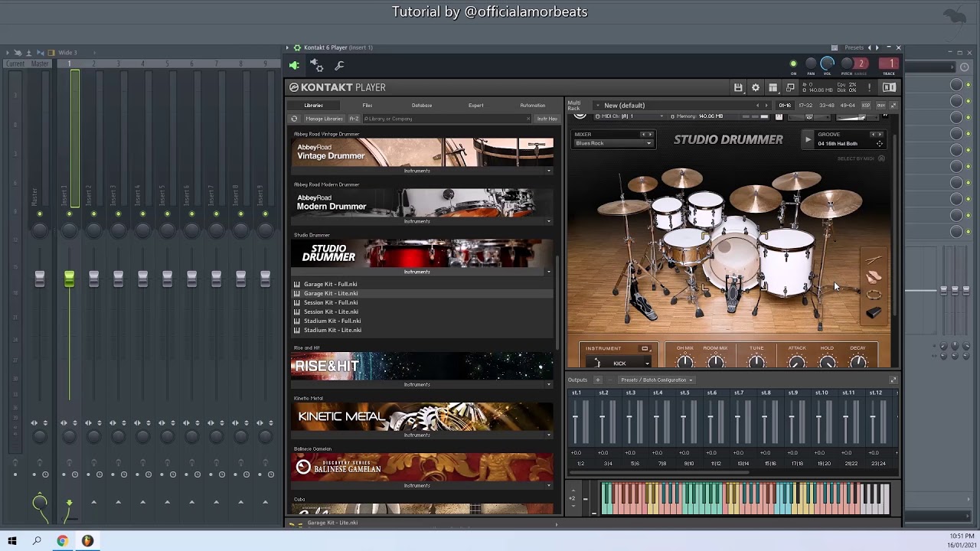This screenshot has width=980, height=551.
Task: Open the Automation tab
Action: pos(533,105)
